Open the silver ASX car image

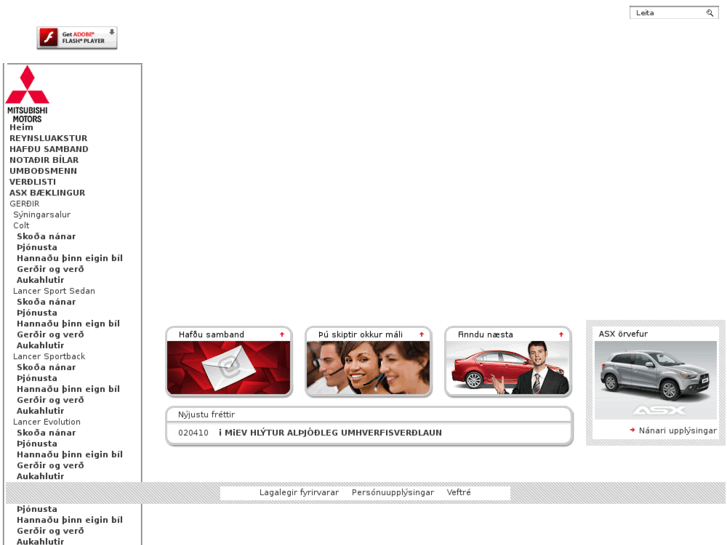point(656,380)
